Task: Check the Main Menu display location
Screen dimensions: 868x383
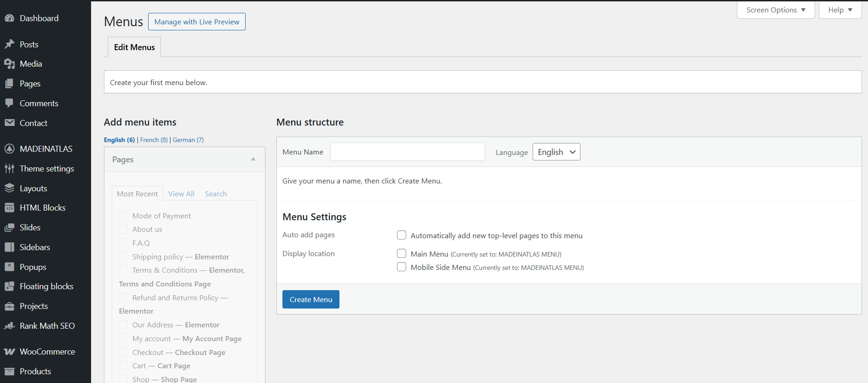Action: [x=402, y=254]
